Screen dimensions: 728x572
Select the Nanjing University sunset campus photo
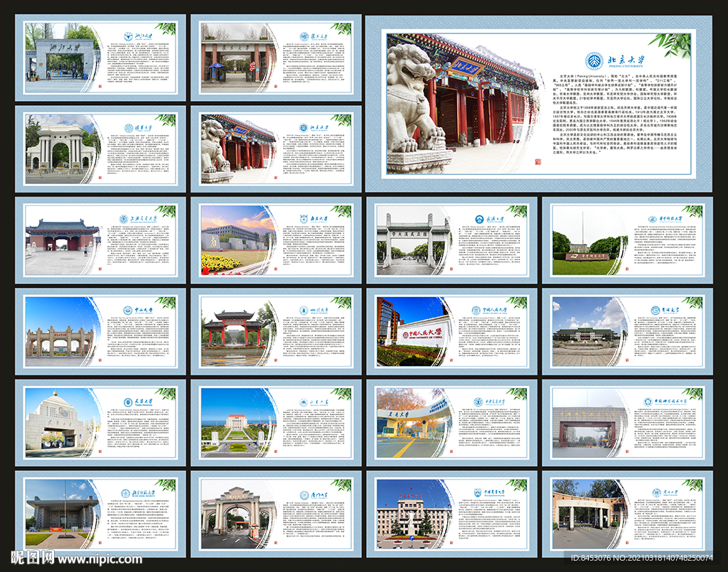(239, 240)
